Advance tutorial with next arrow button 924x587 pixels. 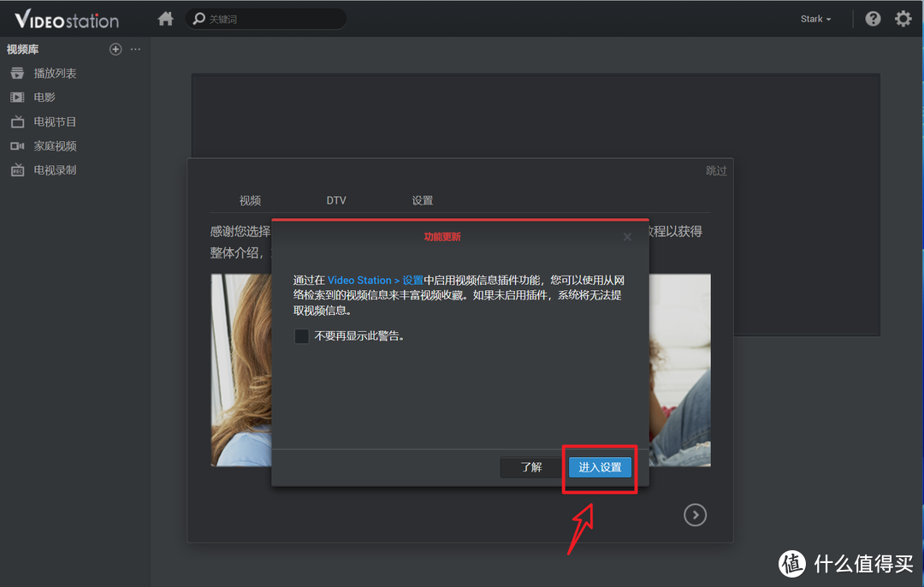coord(696,515)
